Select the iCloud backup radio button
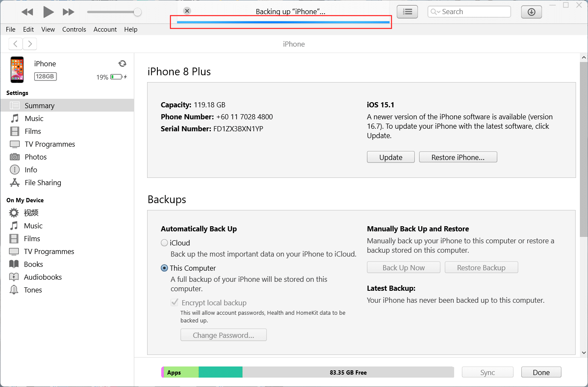 (x=164, y=243)
